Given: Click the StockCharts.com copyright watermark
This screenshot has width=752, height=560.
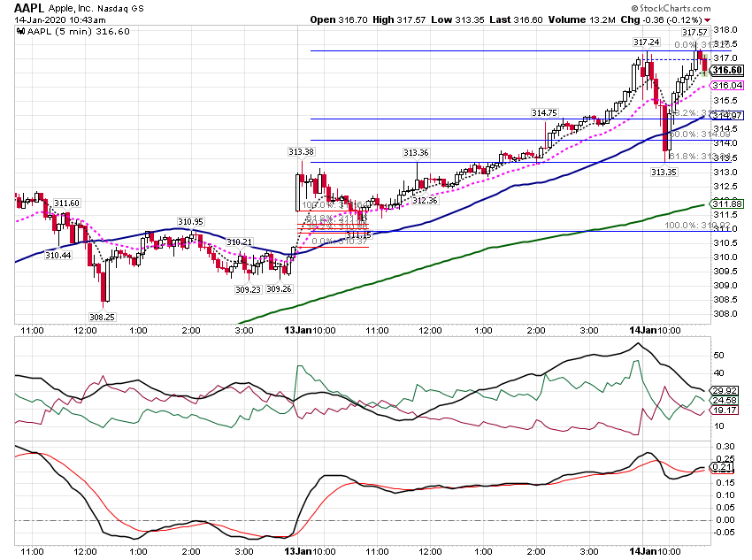Looking at the screenshot, I should pyautogui.click(x=671, y=8).
